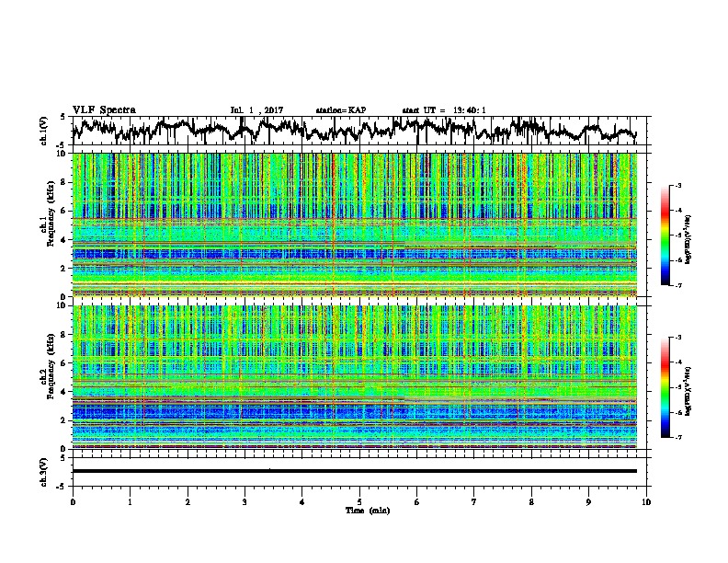Click time axis tick label "1"
This screenshot has width=728, height=563.
coord(130,502)
